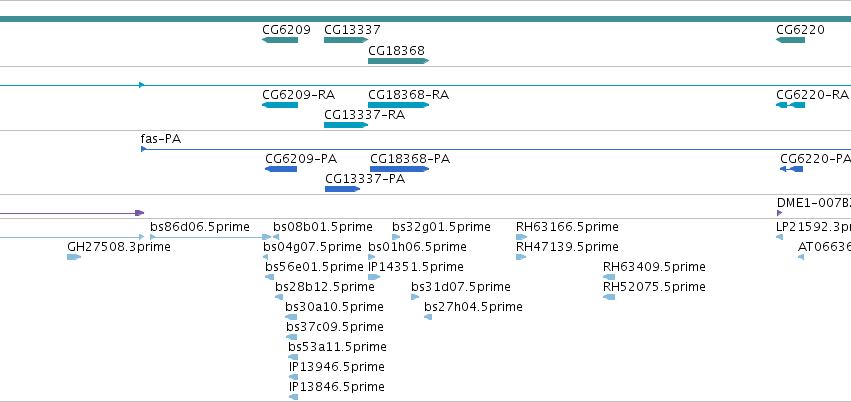Click the fas-PA feature label
Screen dimensions: 851x402
[x=161, y=139]
